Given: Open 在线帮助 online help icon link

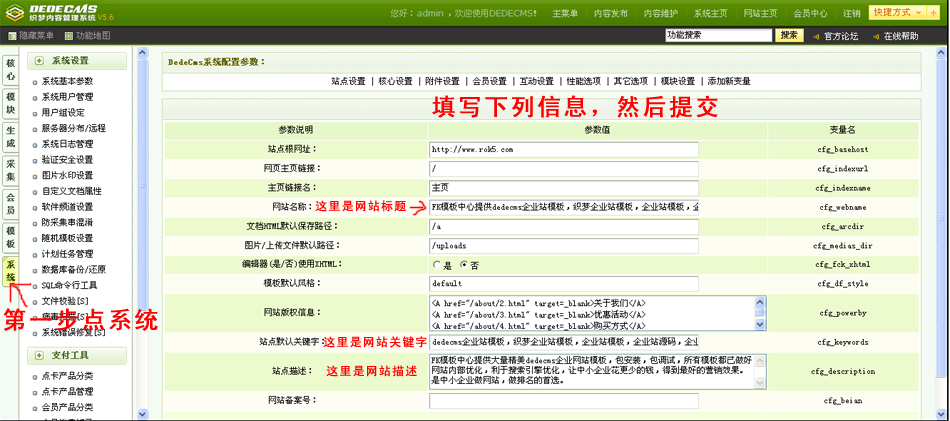Looking at the screenshot, I should [x=874, y=36].
